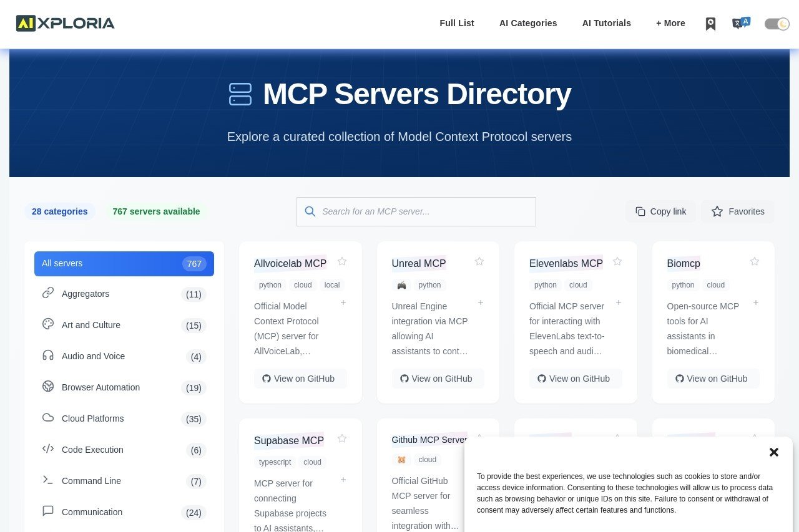Screen dimensions: 799x532
Task: Open the bookmarks icon in header
Action: (x=710, y=24)
